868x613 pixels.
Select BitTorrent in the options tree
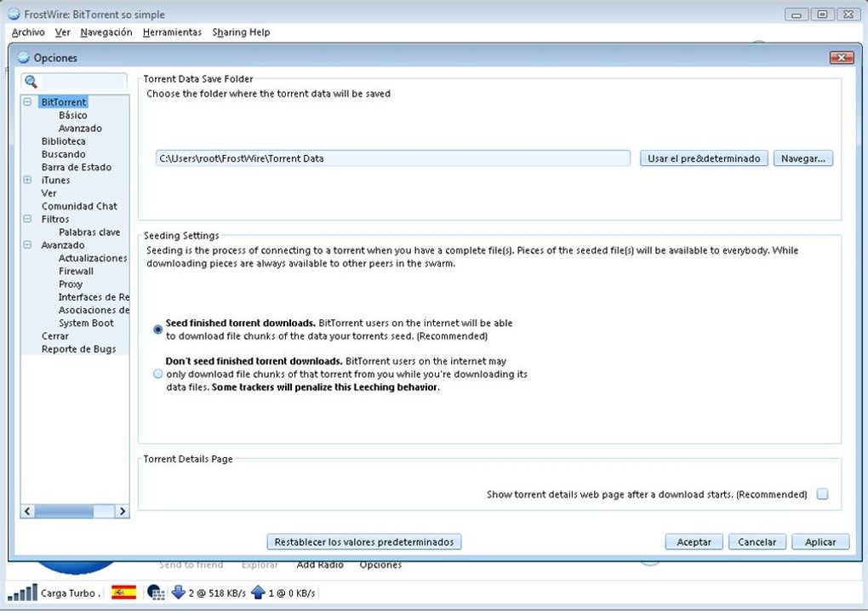coord(64,102)
